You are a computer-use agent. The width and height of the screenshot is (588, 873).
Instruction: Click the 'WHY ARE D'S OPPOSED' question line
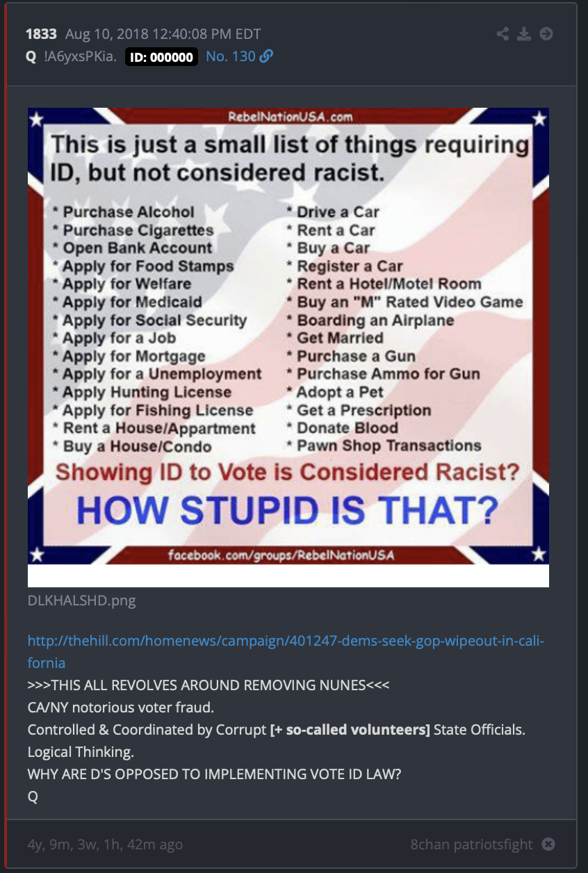coord(214,774)
